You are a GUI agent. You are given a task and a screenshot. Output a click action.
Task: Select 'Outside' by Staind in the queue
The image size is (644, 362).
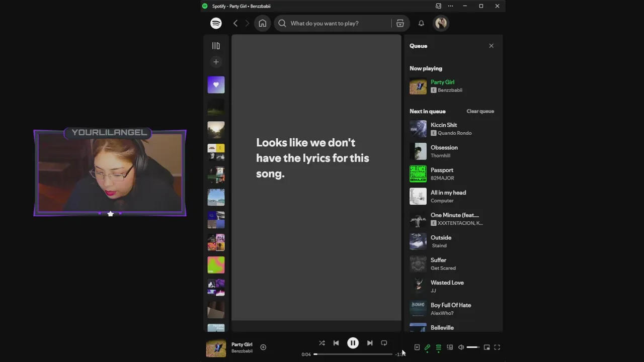point(453,241)
